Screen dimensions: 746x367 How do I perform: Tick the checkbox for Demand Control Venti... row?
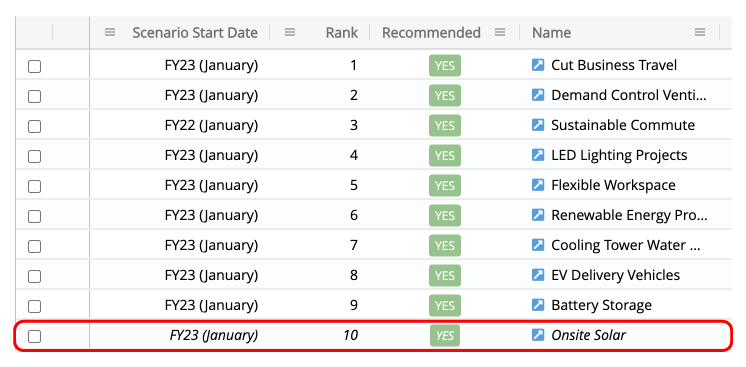(x=34, y=96)
